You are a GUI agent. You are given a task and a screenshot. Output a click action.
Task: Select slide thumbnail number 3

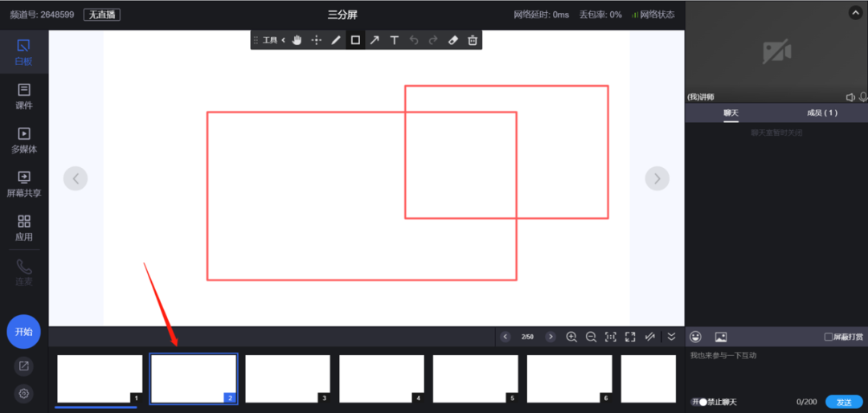[x=288, y=378]
